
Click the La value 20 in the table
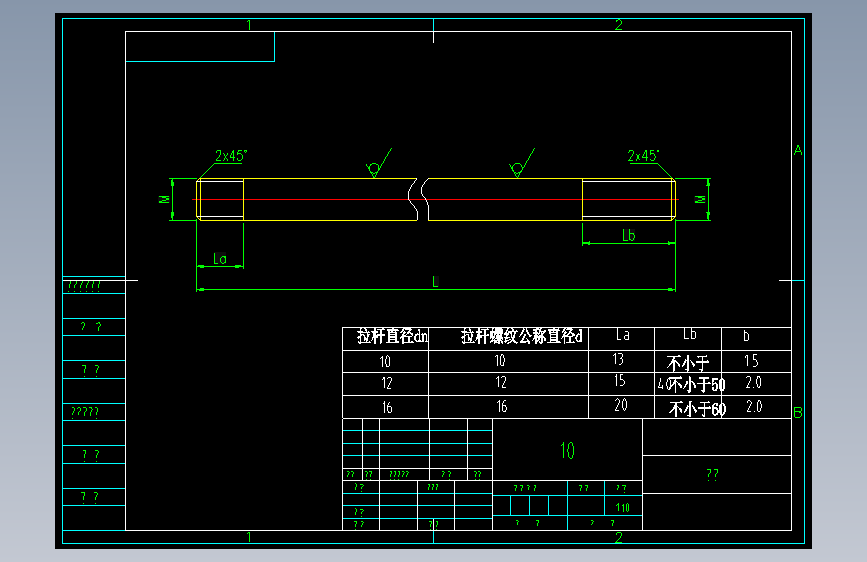coord(621,405)
